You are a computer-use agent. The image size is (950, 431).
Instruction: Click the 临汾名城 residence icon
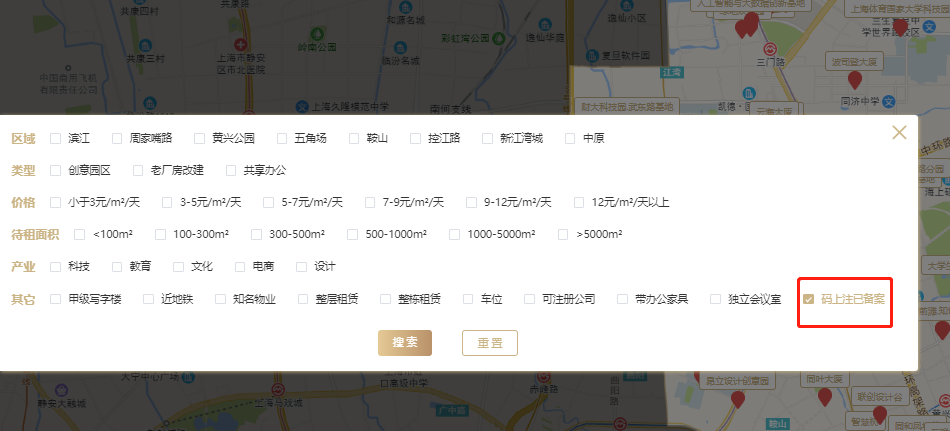click(400, 47)
